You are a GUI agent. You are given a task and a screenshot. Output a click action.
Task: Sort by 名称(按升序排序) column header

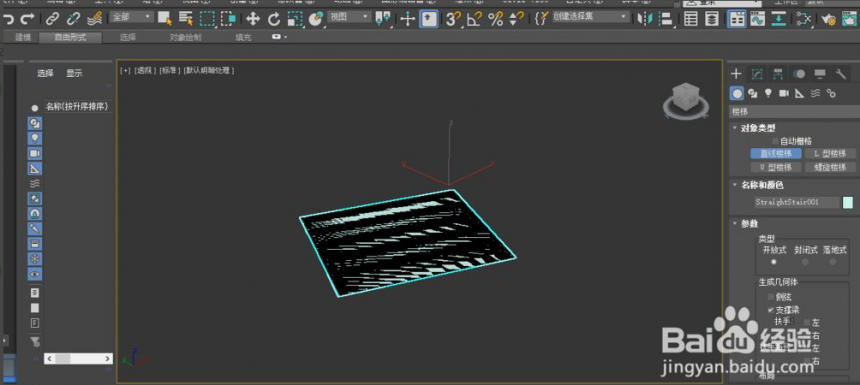tap(77, 106)
